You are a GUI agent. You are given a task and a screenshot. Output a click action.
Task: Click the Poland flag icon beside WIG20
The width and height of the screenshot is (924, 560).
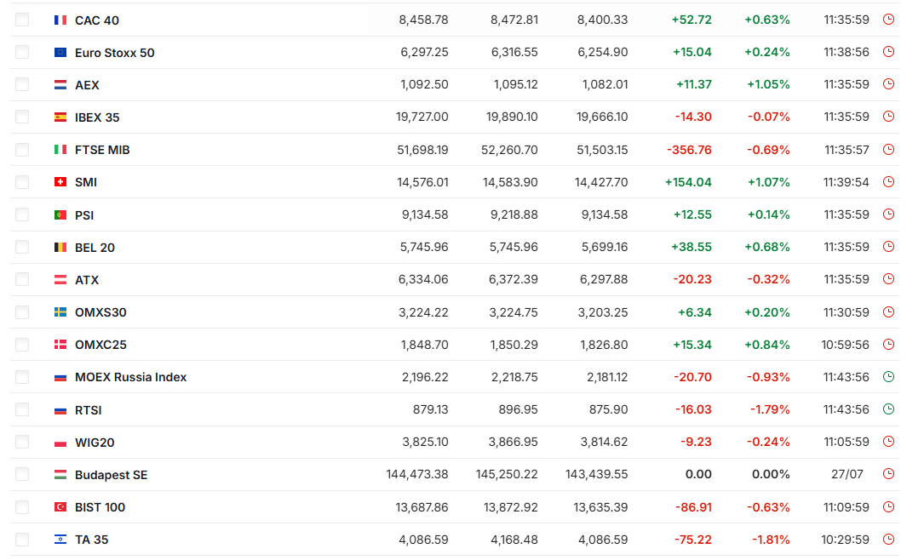tap(60, 443)
